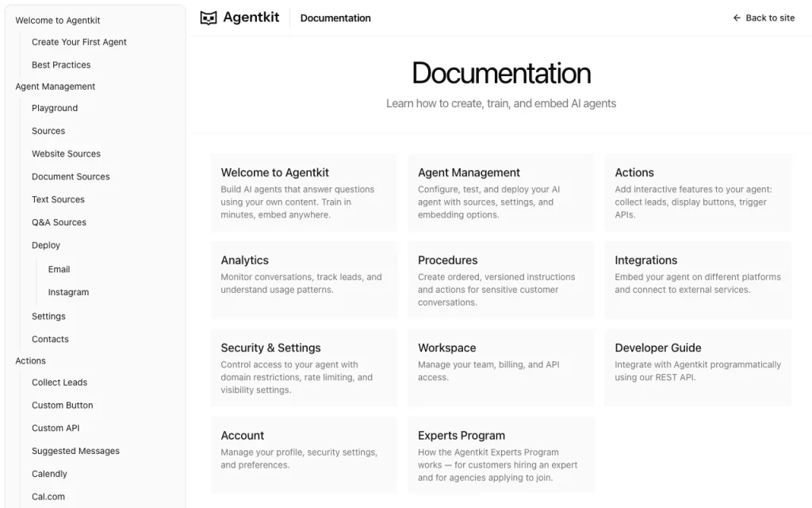Image resolution: width=812 pixels, height=508 pixels.
Task: Open the Actions documentation card
Action: coord(698,192)
